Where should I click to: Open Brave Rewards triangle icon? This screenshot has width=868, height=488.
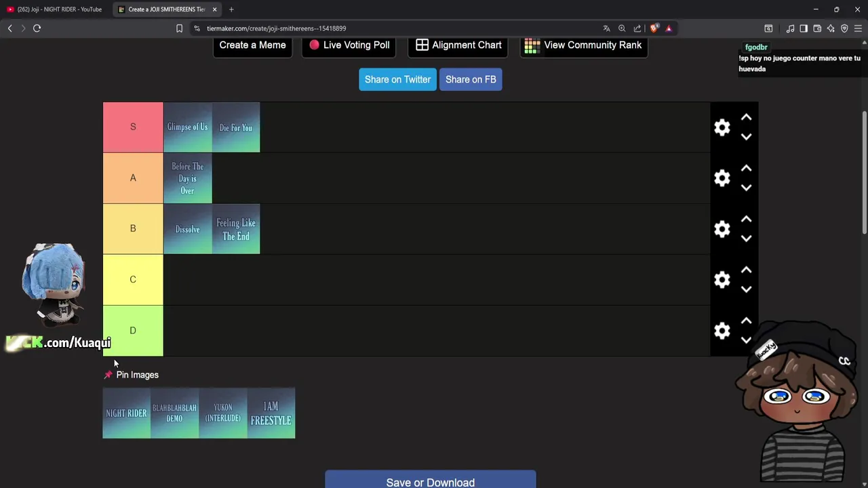pos(669,28)
